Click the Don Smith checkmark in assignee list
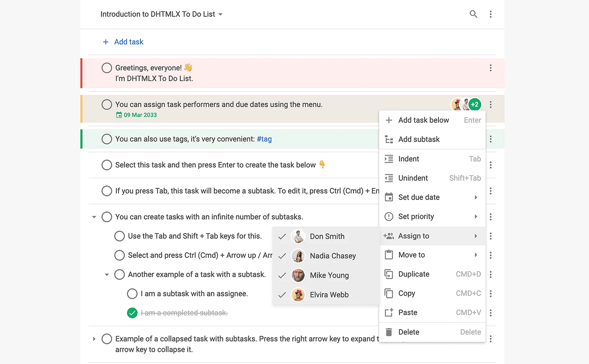Image resolution: width=589 pixels, height=364 pixels. pos(282,237)
